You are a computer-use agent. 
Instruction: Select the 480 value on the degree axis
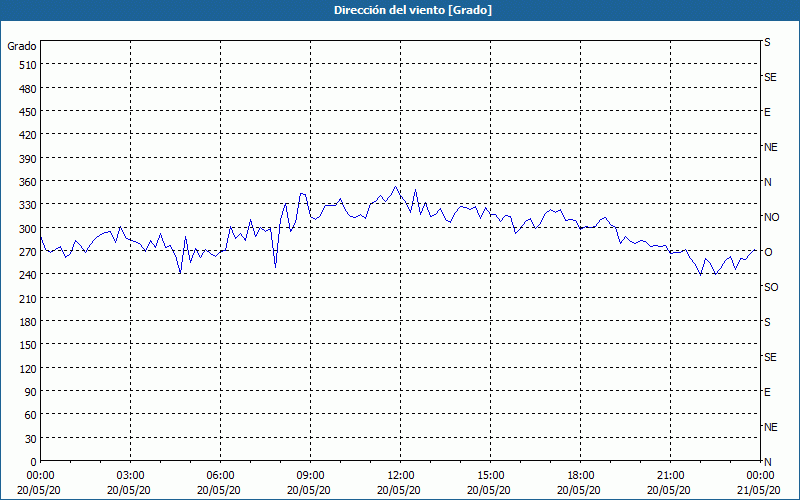(x=28, y=89)
